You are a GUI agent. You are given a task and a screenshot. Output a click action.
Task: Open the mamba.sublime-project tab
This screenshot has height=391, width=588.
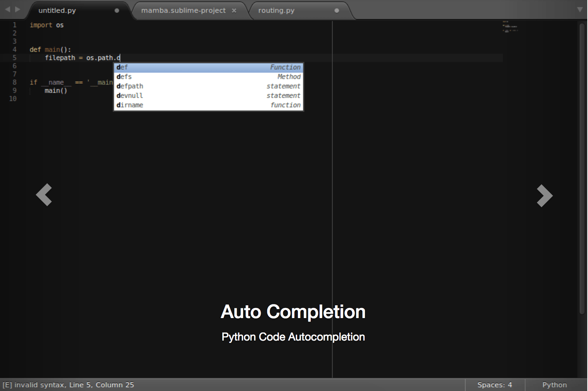(x=183, y=10)
